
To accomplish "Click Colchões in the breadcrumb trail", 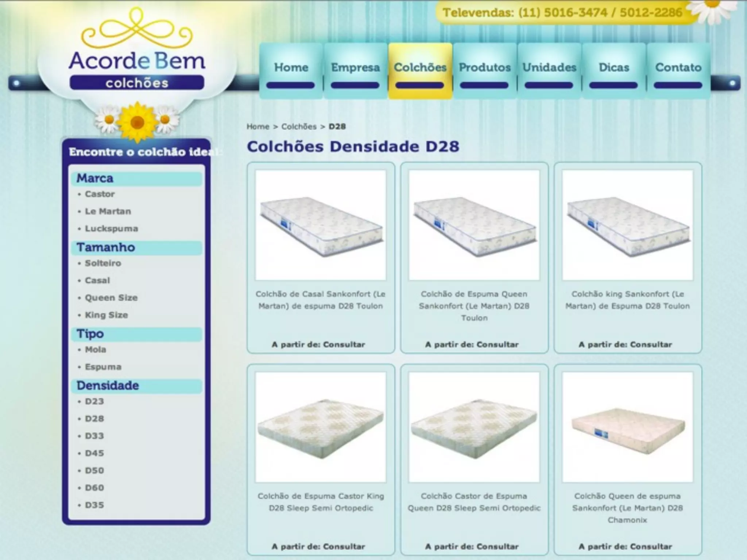I will [299, 127].
